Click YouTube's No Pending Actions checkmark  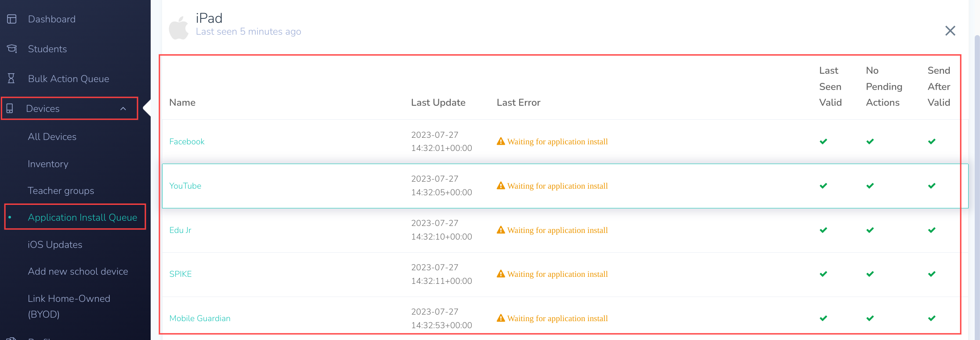point(870,186)
